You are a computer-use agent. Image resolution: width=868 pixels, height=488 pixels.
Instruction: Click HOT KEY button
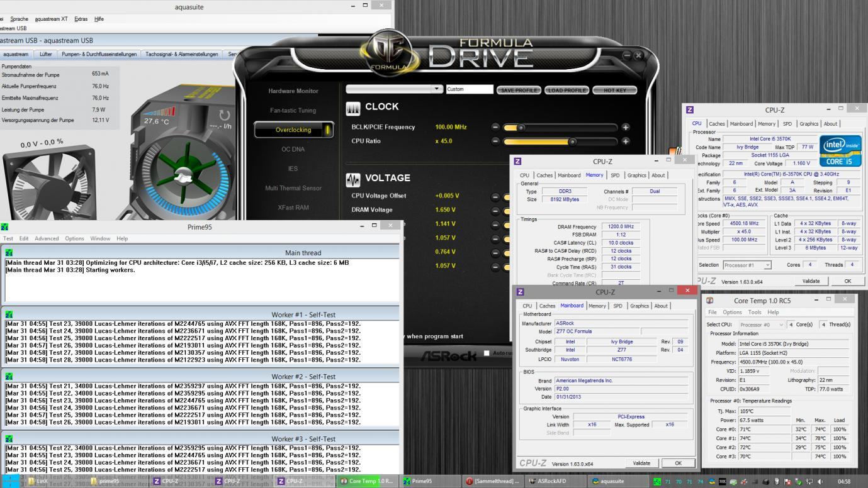[x=615, y=90]
